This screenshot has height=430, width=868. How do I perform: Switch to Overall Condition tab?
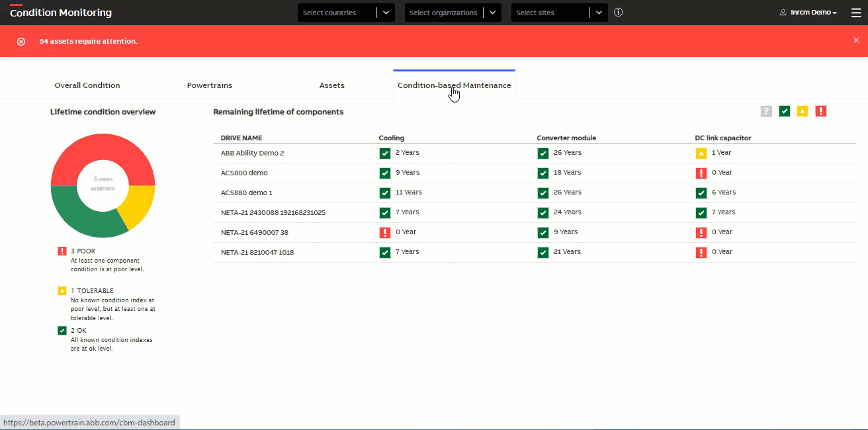click(x=87, y=85)
